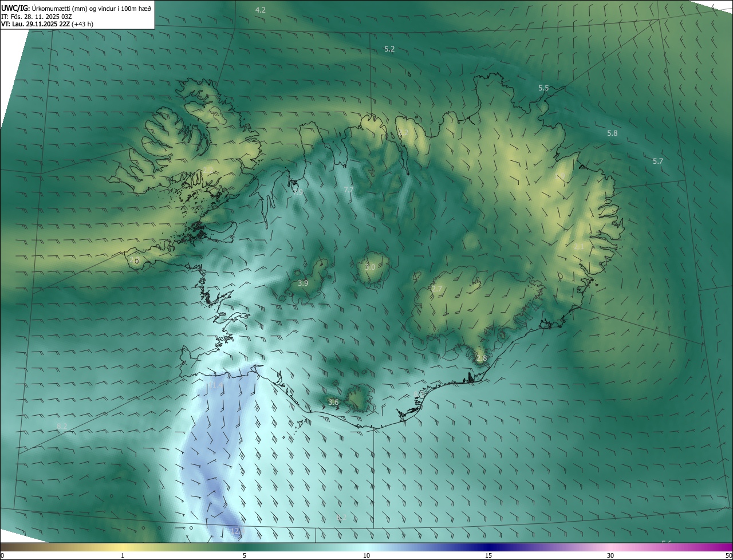Click the 2.8 value near southeast coast
Image resolution: width=733 pixels, height=560 pixels.
(x=481, y=358)
